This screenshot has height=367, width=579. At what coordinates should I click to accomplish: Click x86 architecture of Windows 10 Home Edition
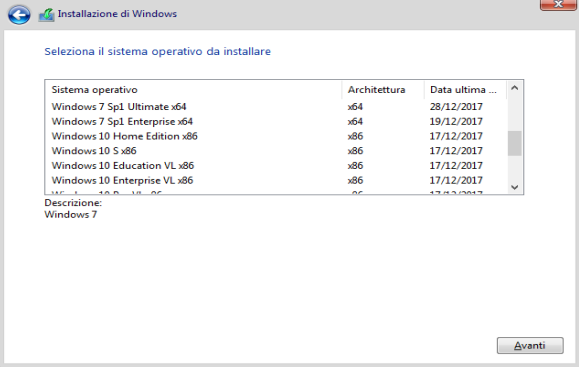(355, 136)
